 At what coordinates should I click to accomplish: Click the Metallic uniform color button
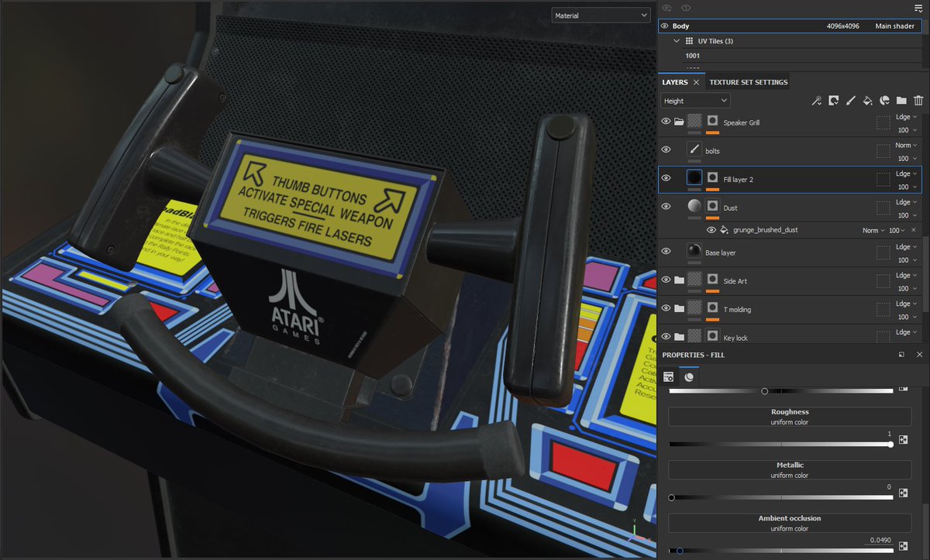pos(790,469)
